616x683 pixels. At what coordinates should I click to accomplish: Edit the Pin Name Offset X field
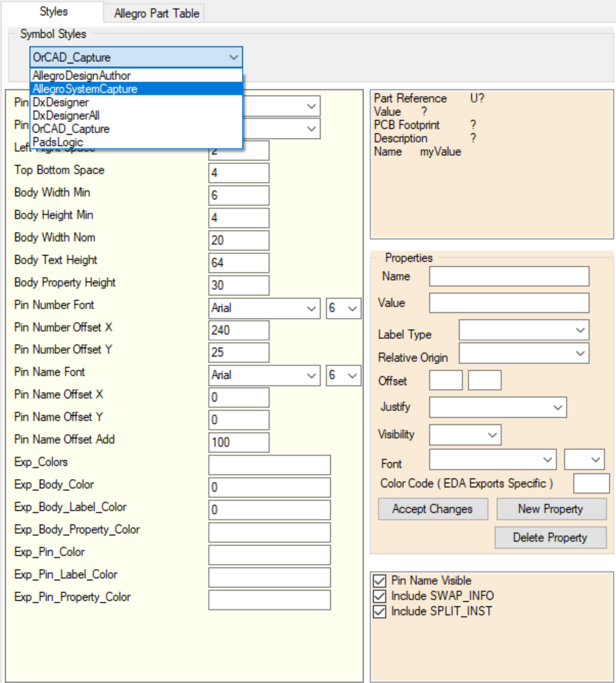pos(239,398)
